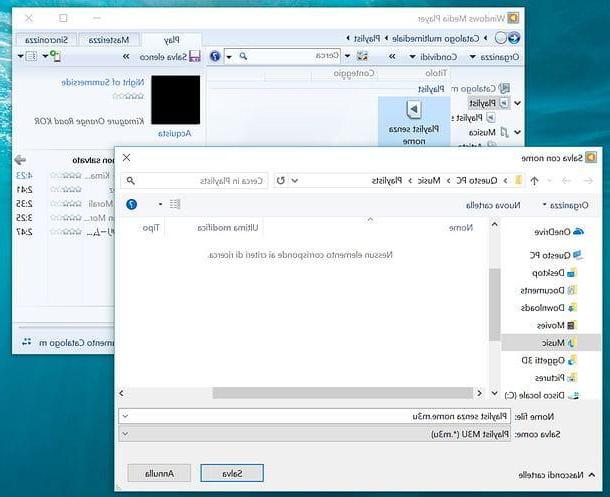Open Organizza menu in Salva con nome dialog
610x497 pixels.
pyautogui.click(x=565, y=205)
